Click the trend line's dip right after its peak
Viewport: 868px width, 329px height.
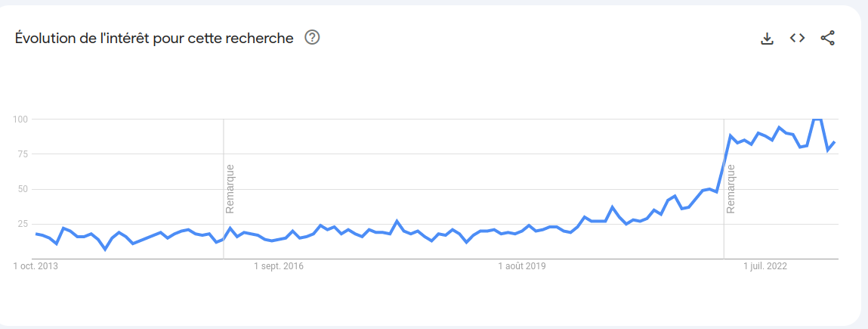coord(828,150)
